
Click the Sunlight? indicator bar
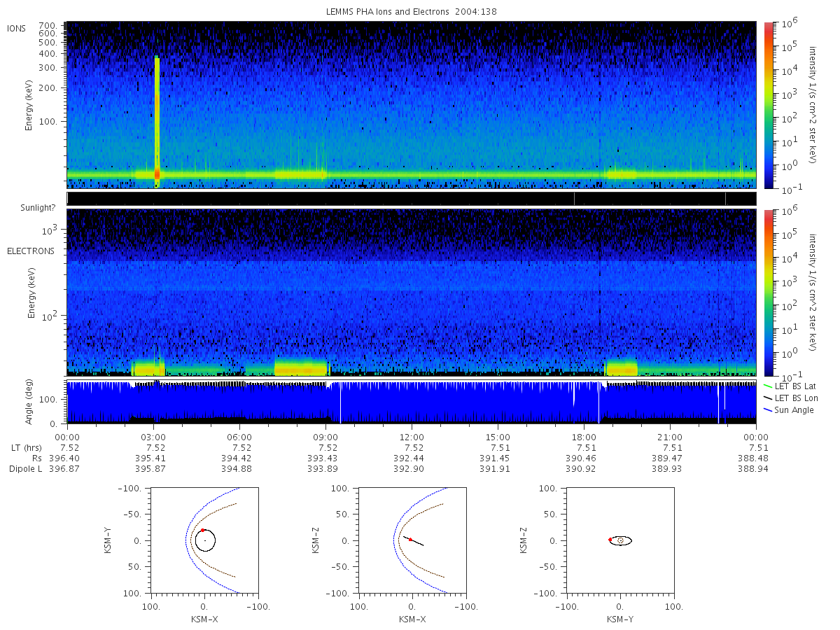pyautogui.click(x=412, y=199)
